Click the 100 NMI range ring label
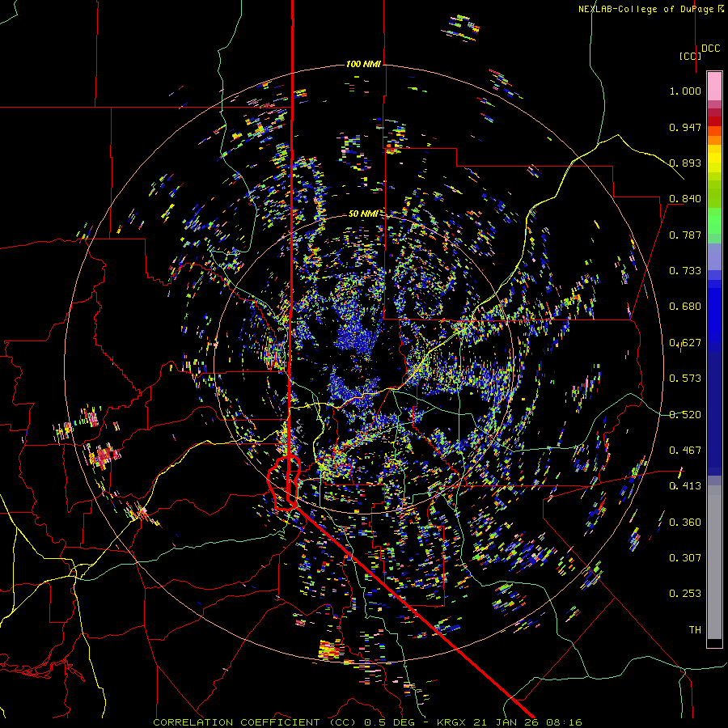 click(363, 64)
